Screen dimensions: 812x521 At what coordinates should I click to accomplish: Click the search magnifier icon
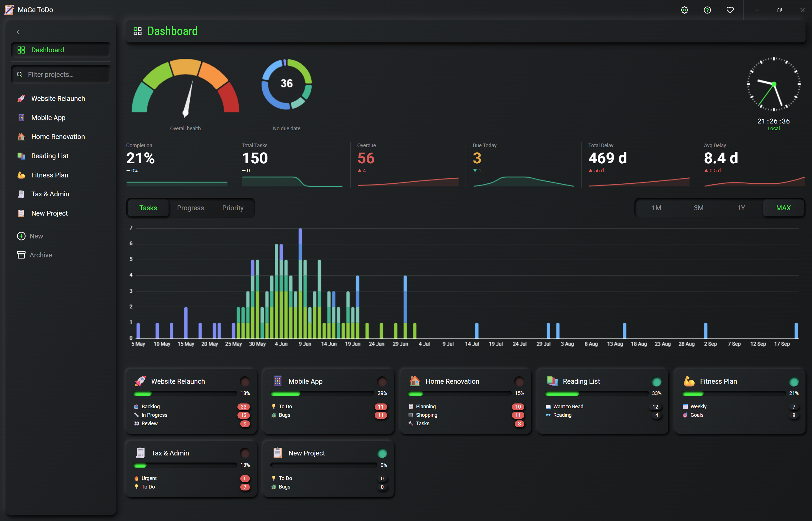(19, 74)
